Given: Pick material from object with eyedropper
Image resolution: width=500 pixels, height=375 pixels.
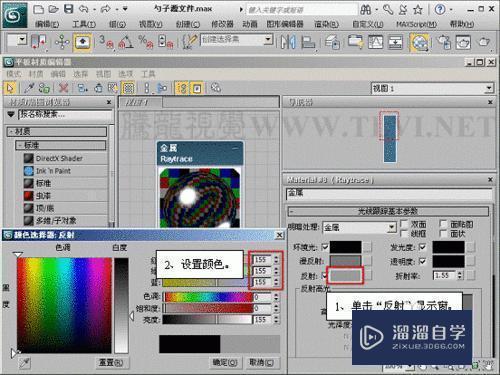Looking at the screenshot, I should [29, 88].
